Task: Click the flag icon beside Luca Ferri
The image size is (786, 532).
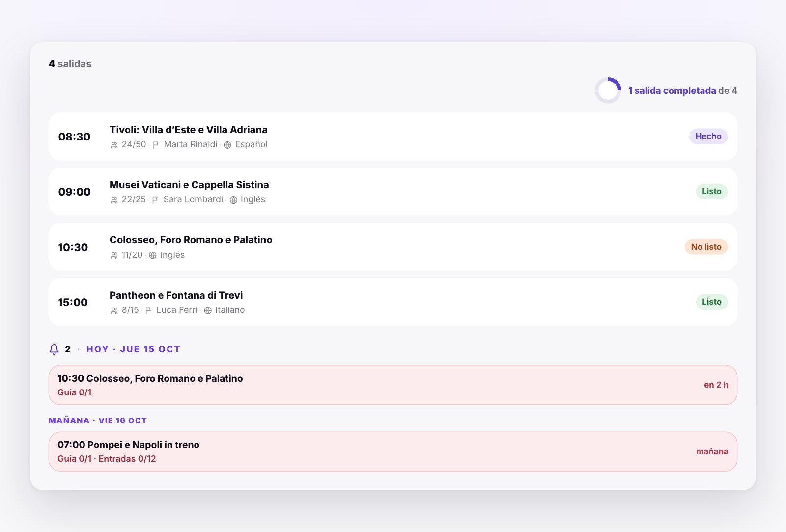Action: pyautogui.click(x=148, y=310)
